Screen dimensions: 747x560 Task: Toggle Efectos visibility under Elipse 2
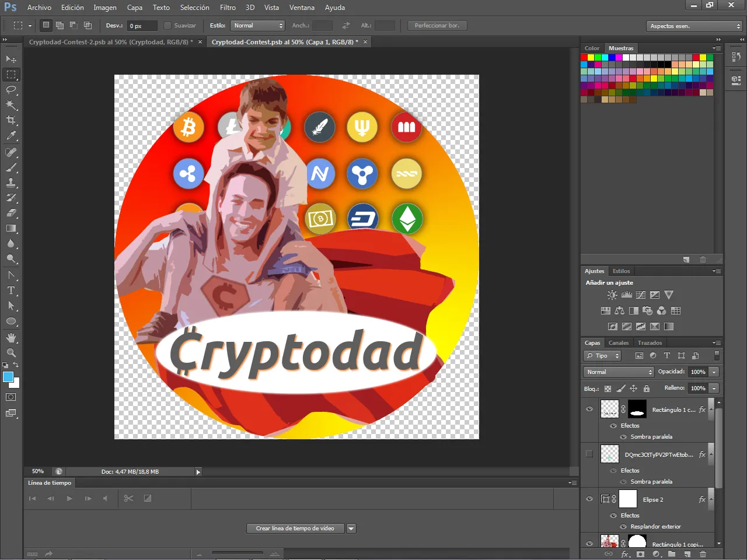tap(613, 516)
